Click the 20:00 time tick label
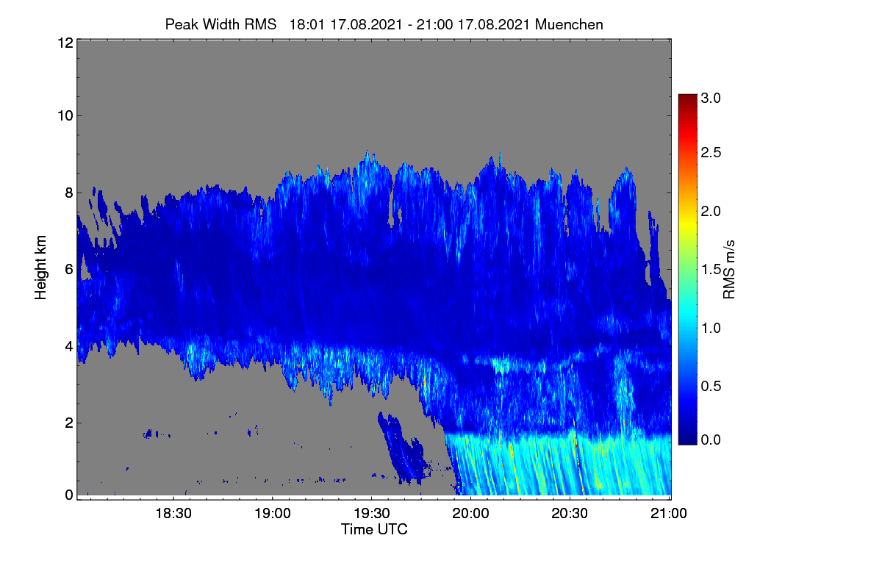Image resolution: width=882 pixels, height=588 pixels. [471, 514]
